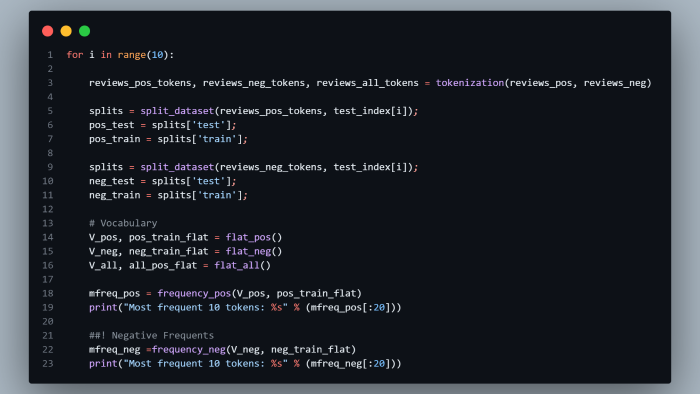Click the 'for' keyword on line 1
Image resolution: width=700 pixels, height=394 pixels.
click(x=75, y=55)
